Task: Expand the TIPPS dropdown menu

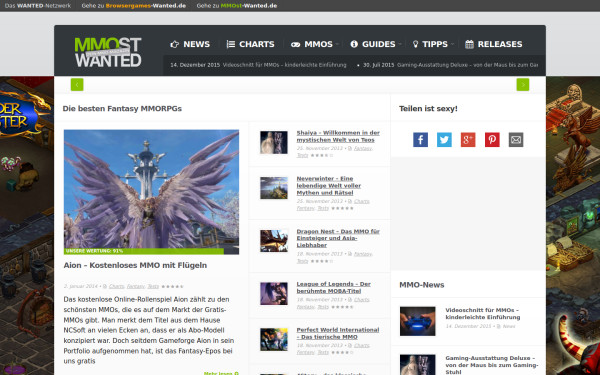Action: pos(433,44)
